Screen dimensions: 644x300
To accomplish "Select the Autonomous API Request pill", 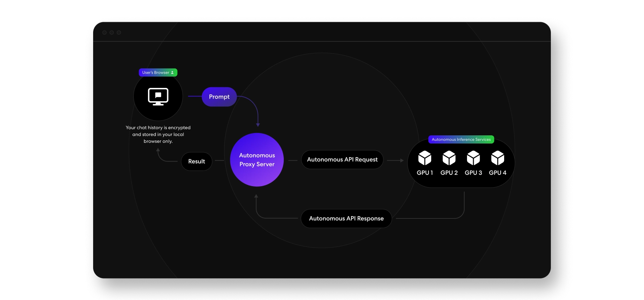I will point(342,160).
